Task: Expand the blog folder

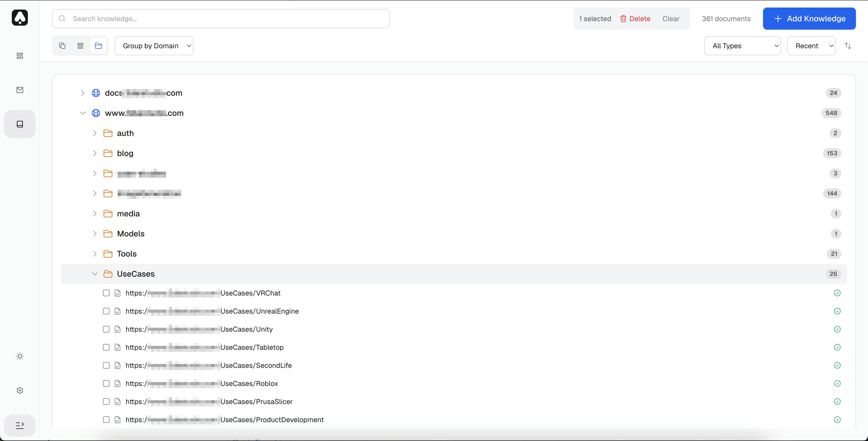Action: pos(95,153)
